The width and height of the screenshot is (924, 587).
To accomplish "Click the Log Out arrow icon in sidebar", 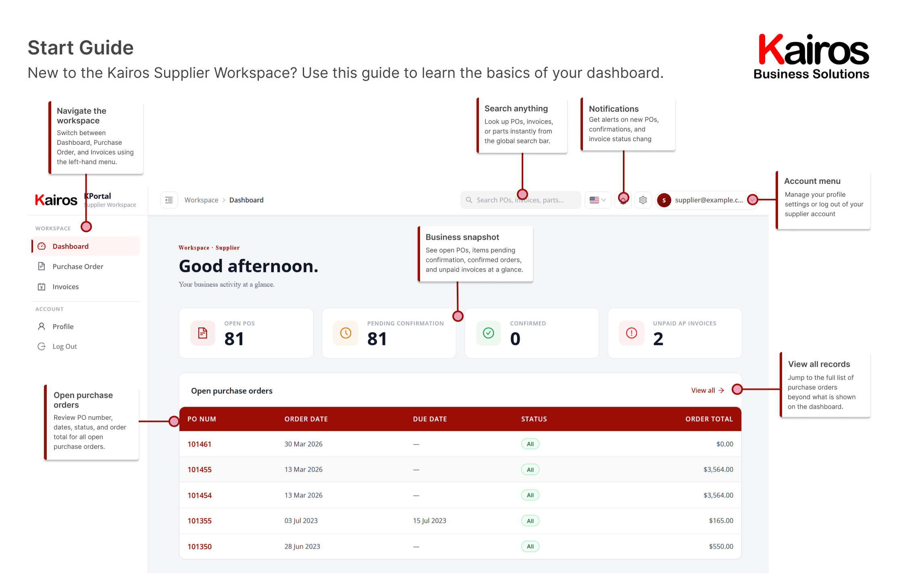I will 42,346.
